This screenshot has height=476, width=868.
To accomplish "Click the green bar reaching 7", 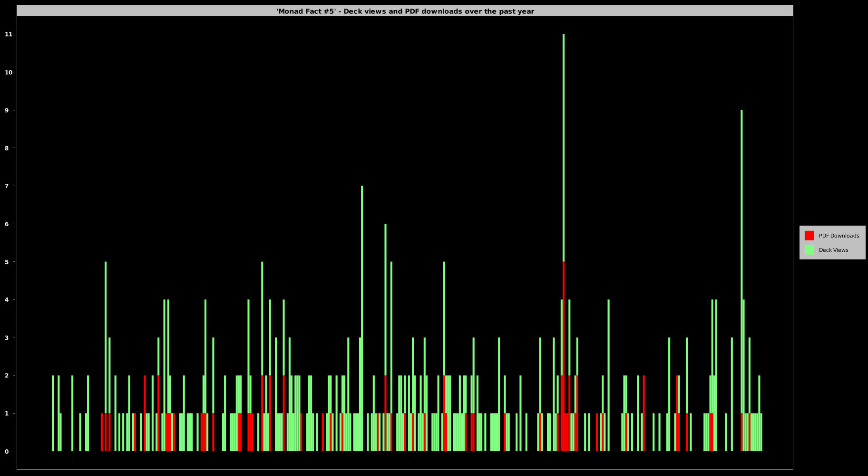I will 362,318.
